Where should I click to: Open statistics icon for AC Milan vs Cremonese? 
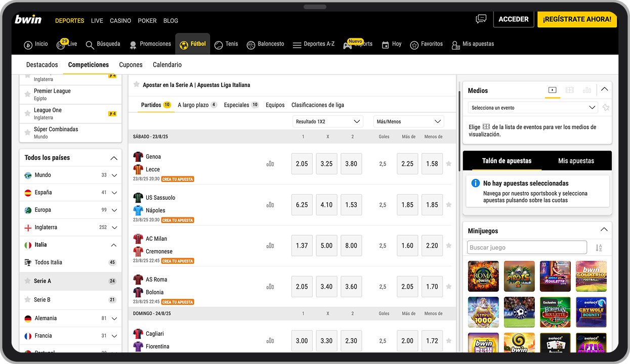270,246
